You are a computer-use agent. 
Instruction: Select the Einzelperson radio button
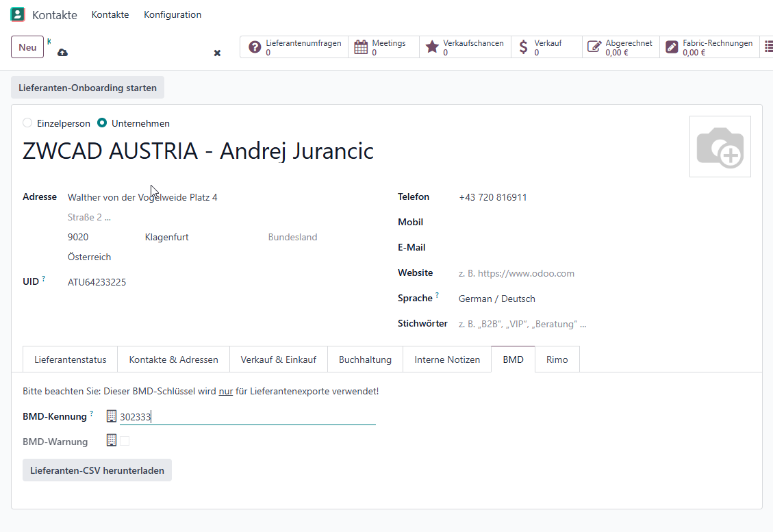point(27,123)
